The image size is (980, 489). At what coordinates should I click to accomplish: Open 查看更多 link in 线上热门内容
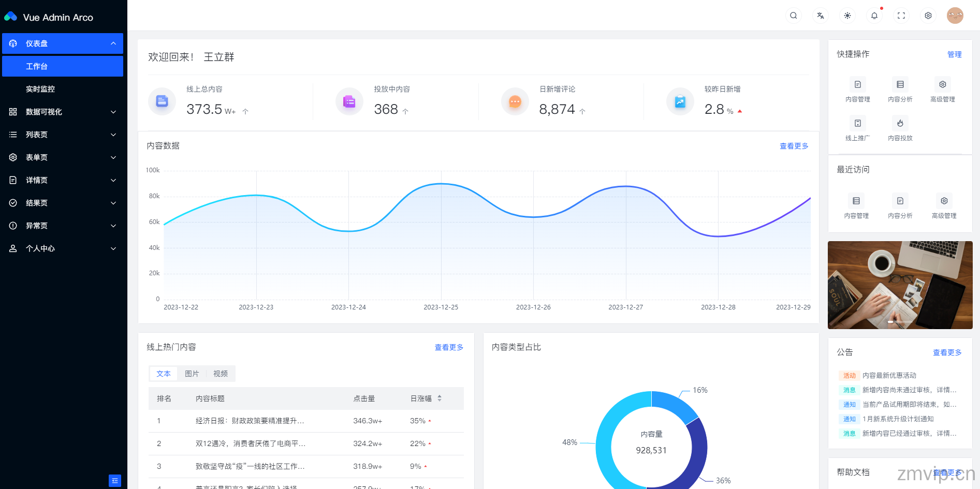[449, 347]
